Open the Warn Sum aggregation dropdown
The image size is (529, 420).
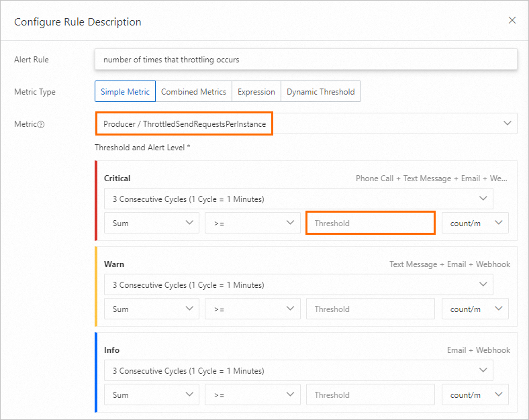pyautogui.click(x=152, y=309)
